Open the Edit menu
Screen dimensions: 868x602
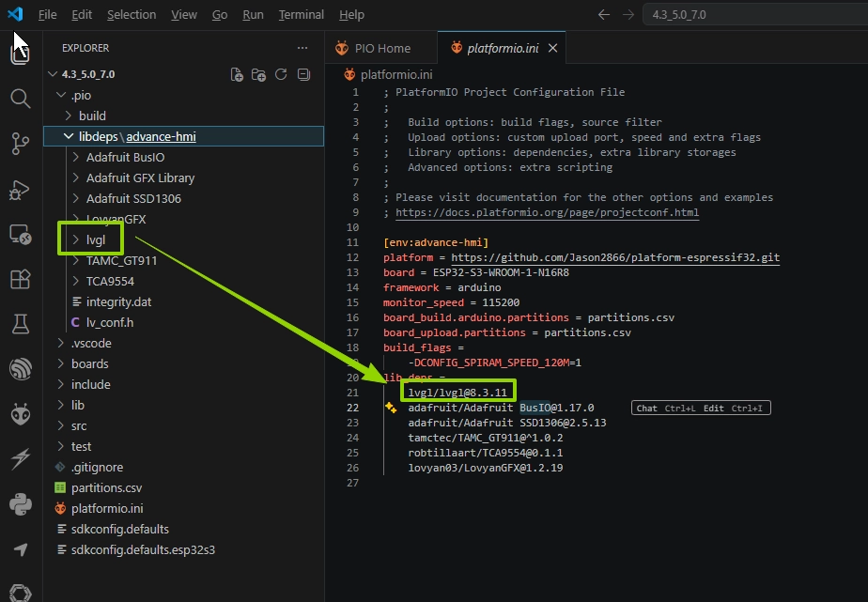(x=82, y=14)
